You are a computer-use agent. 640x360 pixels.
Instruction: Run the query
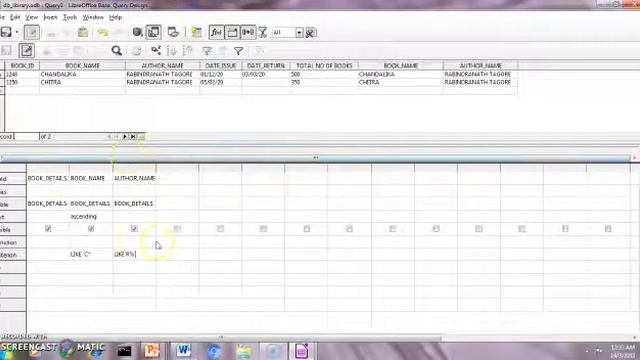(138, 32)
